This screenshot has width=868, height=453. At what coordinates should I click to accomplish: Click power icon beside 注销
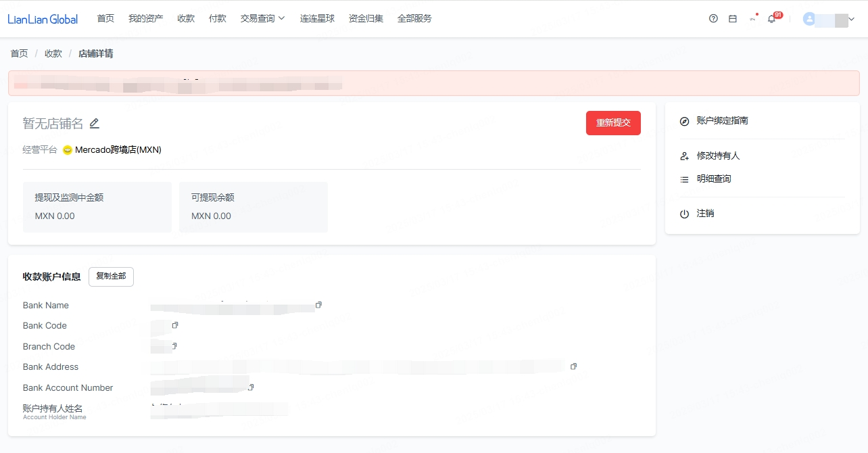tap(684, 214)
